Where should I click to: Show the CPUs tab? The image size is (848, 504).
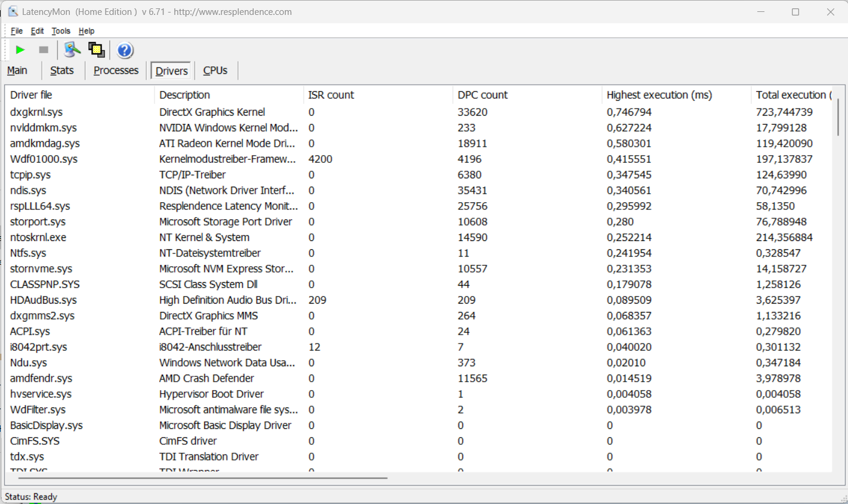pos(215,70)
